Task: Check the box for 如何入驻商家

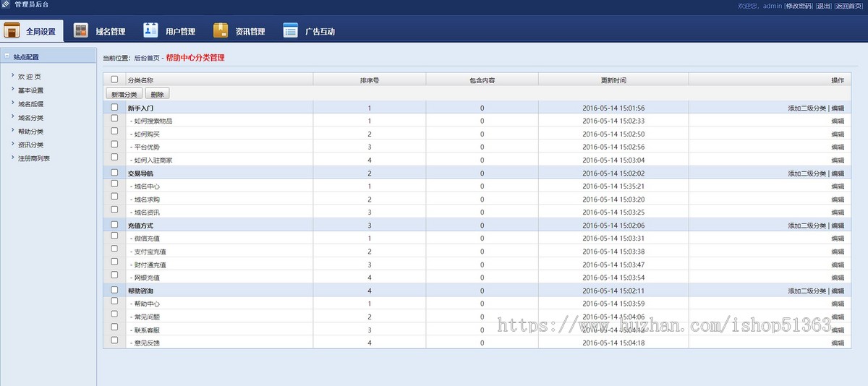Action: 114,157
